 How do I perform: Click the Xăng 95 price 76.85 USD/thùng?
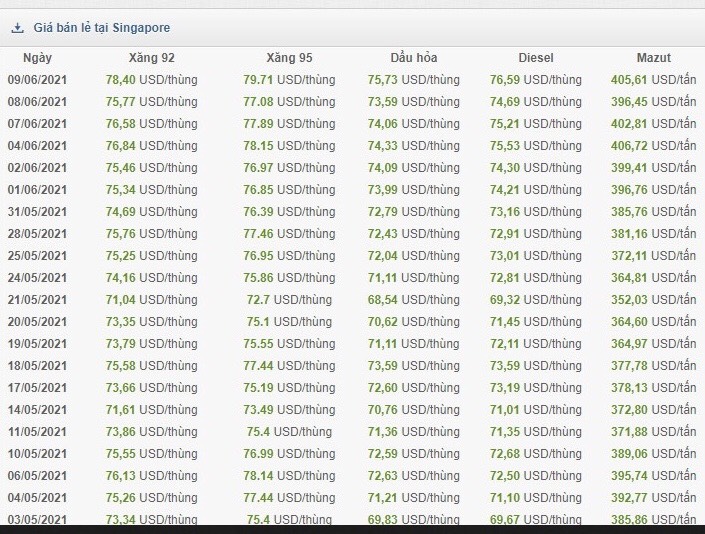(289, 190)
